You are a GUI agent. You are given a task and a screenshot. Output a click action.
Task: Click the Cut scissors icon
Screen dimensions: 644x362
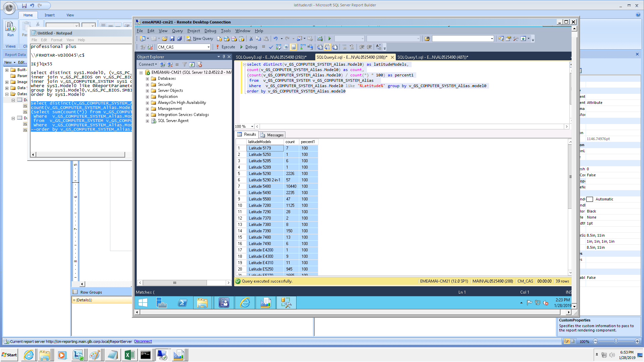251,39
